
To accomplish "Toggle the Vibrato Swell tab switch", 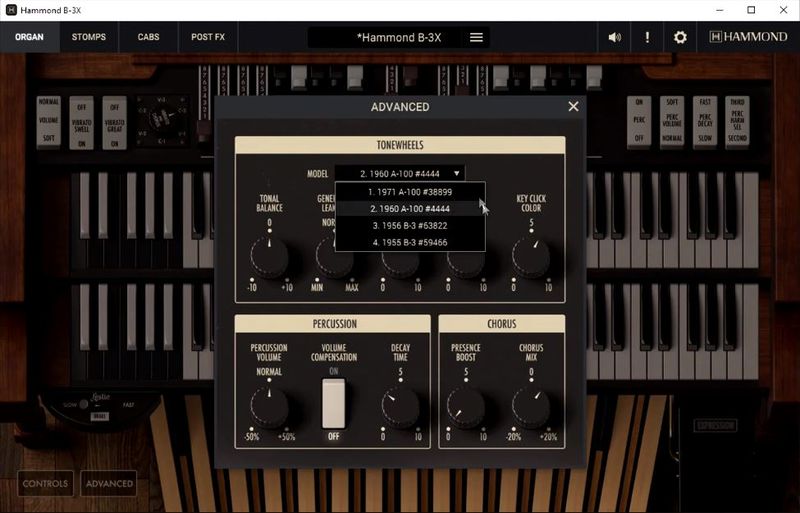I will coord(82,123).
